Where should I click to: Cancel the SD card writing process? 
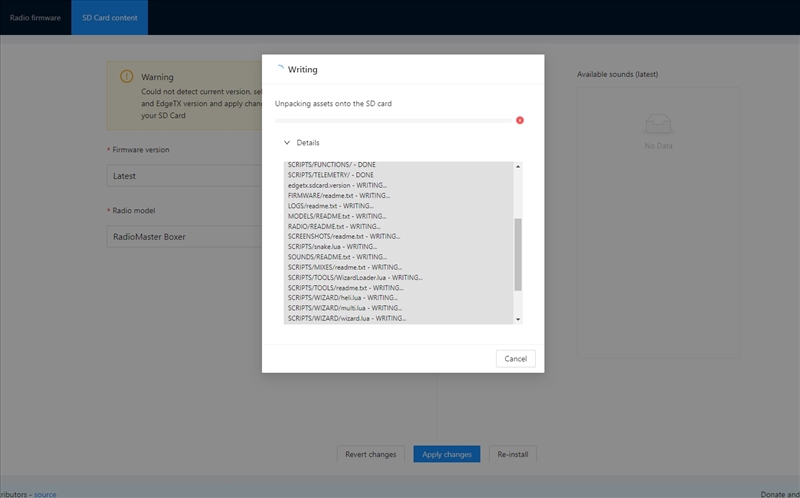(x=515, y=358)
